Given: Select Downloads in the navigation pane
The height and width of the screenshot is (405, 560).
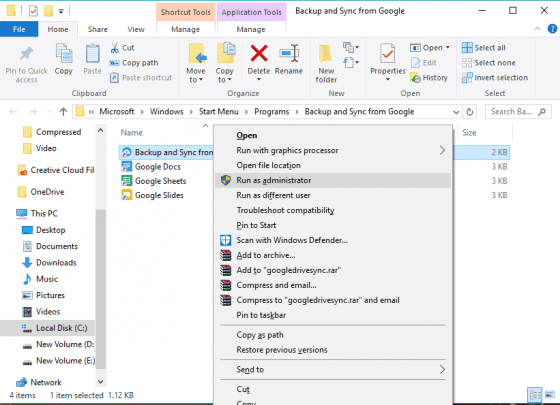Looking at the screenshot, I should tap(49, 263).
